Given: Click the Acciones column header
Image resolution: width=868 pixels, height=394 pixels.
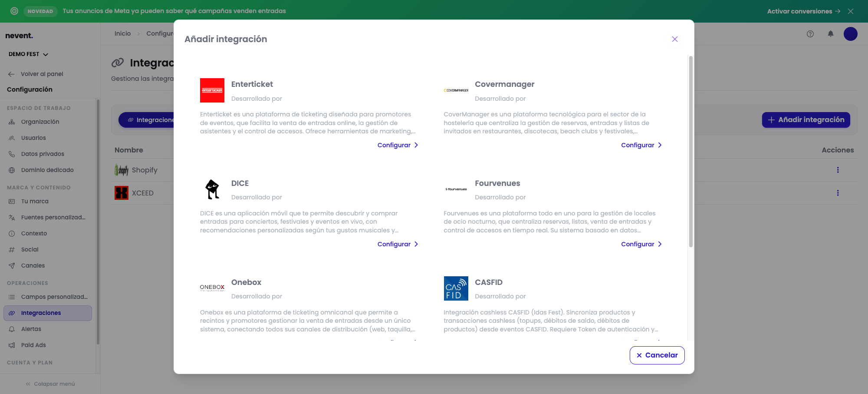Looking at the screenshot, I should (x=838, y=150).
